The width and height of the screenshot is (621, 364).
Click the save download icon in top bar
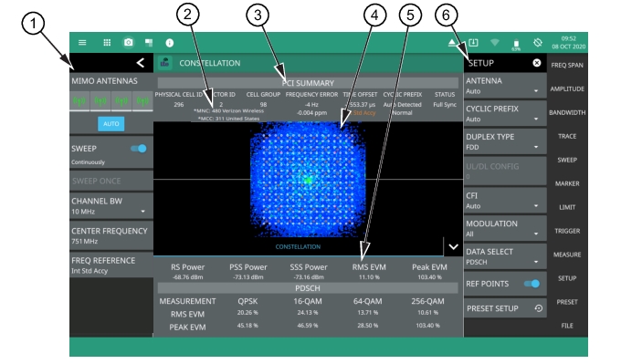point(473,42)
